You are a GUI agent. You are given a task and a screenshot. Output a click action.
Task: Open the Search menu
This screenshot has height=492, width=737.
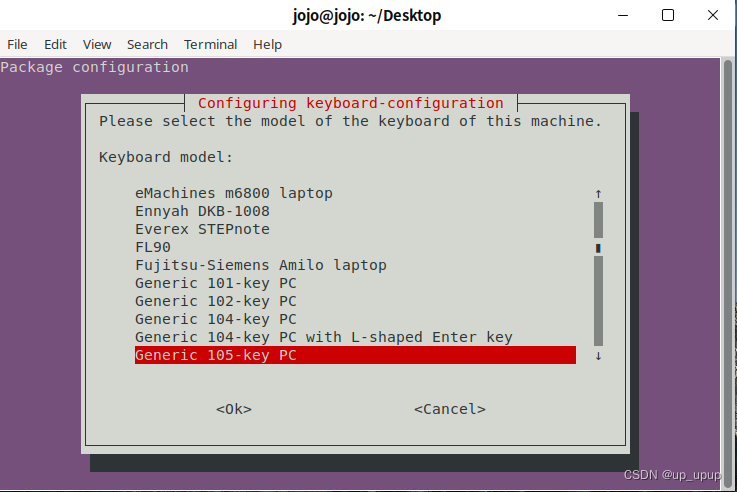[x=147, y=45]
